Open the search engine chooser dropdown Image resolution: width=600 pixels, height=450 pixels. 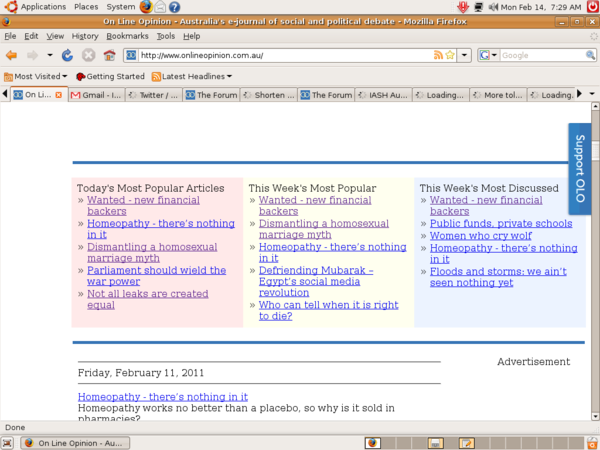coord(489,55)
